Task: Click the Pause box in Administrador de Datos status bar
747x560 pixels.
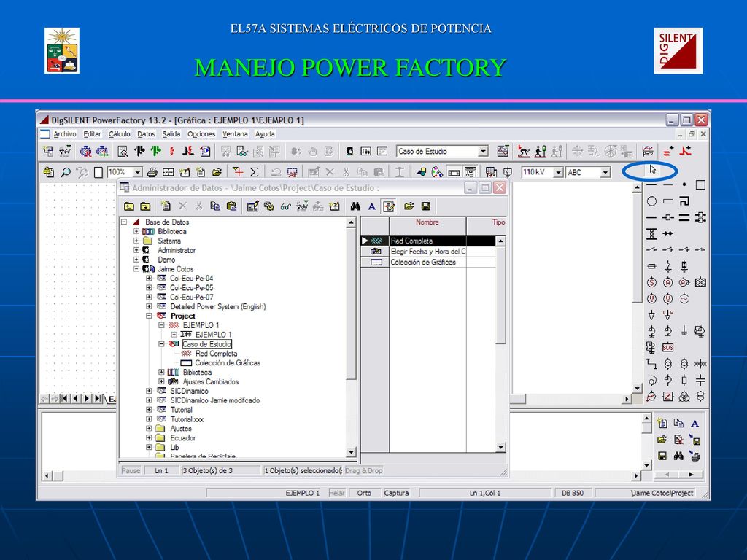Action: tap(131, 470)
